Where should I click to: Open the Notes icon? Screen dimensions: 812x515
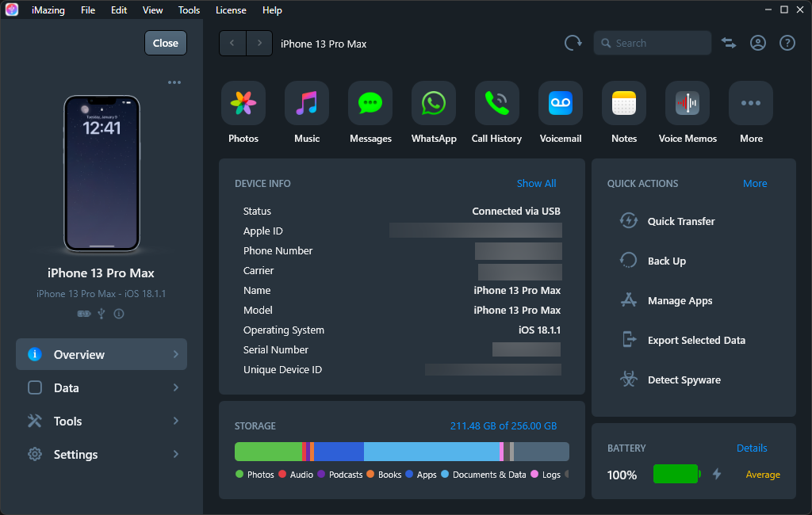click(624, 103)
